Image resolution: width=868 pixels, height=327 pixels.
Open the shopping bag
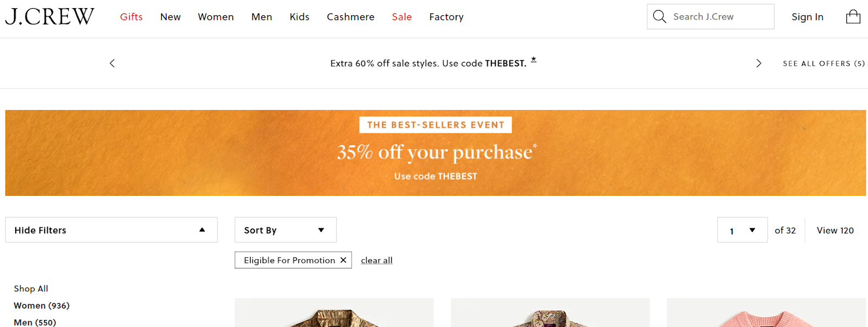tap(853, 17)
